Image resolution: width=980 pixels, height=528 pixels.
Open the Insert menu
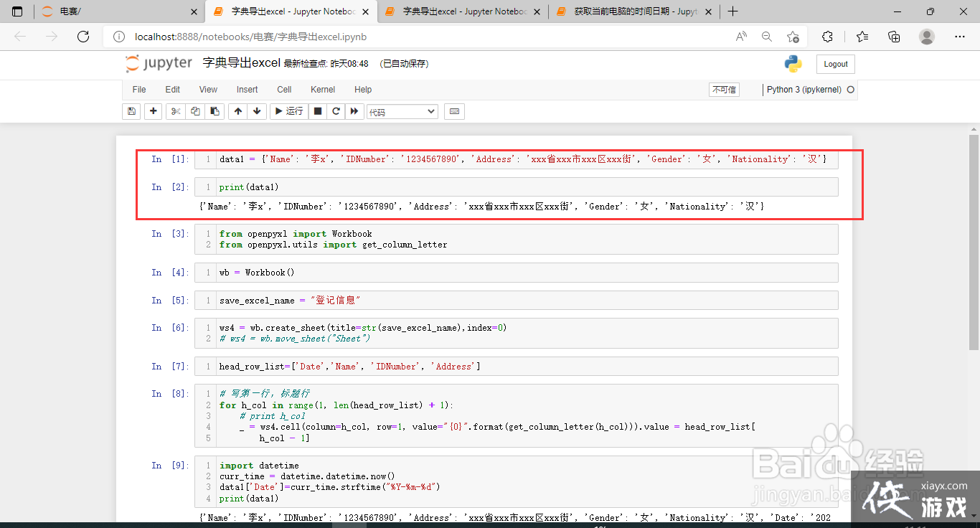tap(248, 90)
